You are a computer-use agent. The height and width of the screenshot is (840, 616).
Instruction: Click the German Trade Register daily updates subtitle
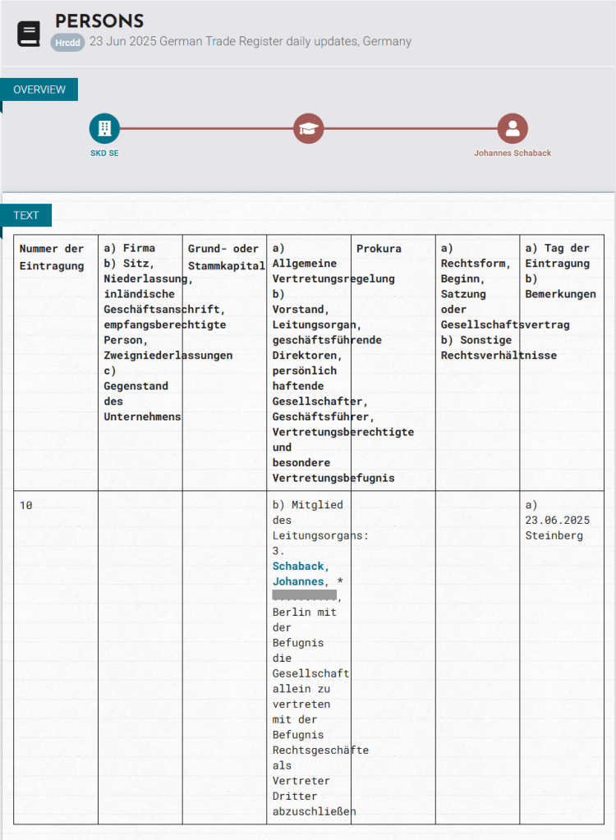pos(251,41)
